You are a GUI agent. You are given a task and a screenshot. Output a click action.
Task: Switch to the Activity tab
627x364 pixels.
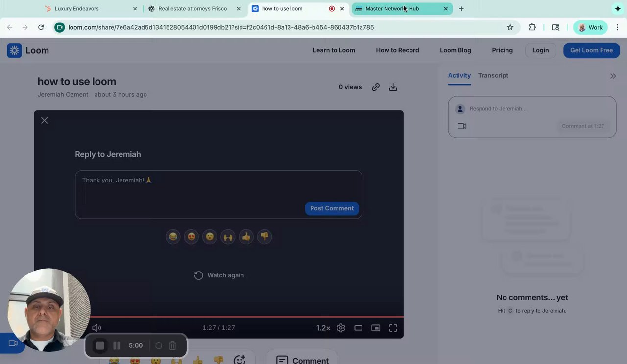459,75
